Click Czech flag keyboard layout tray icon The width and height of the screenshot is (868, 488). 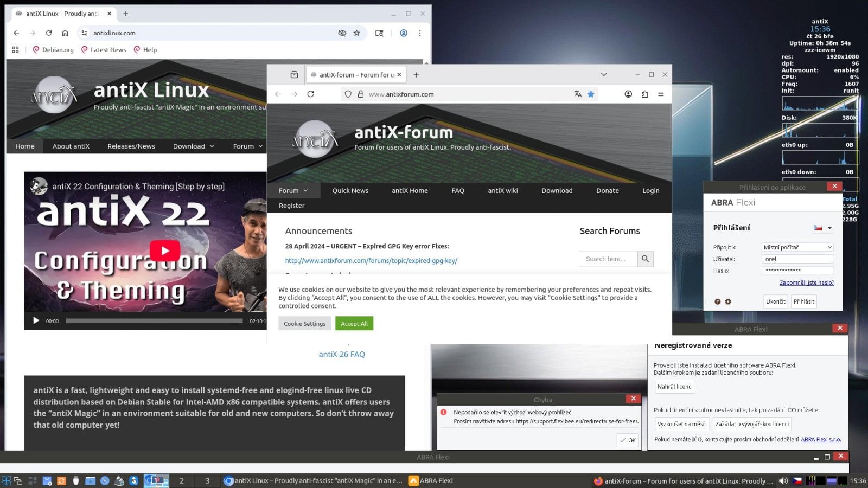click(797, 480)
